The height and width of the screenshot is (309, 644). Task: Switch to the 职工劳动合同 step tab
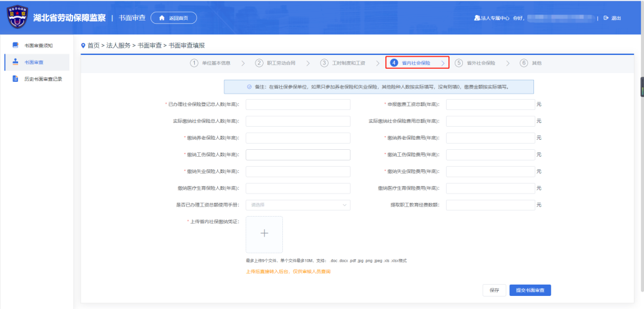(280, 63)
